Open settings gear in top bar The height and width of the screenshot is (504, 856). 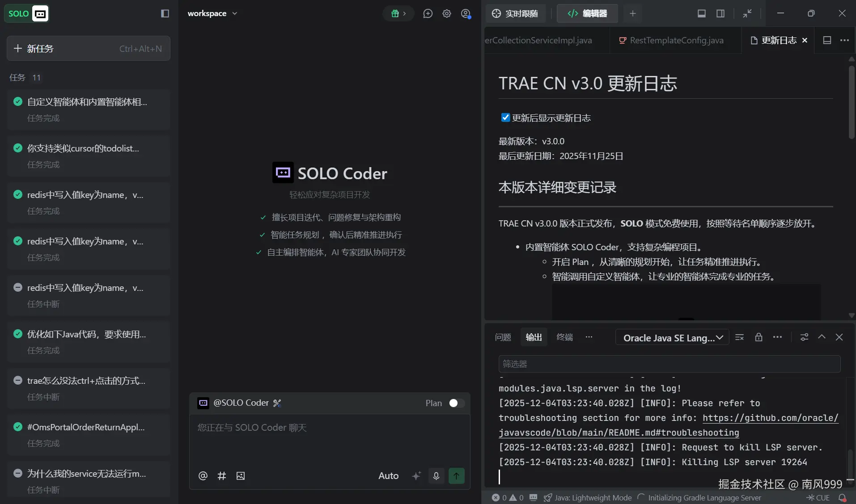coord(447,13)
